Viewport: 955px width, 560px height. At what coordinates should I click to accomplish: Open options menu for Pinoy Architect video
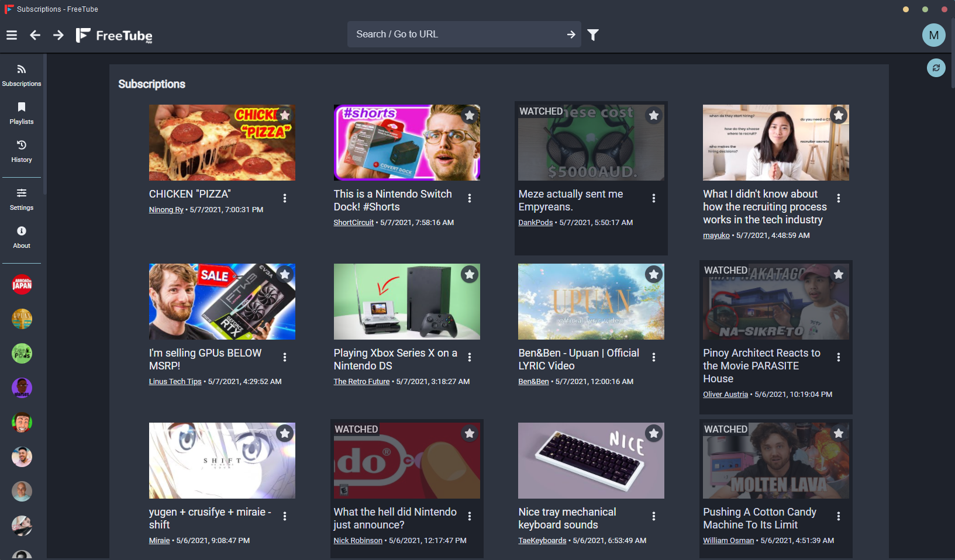pyautogui.click(x=839, y=357)
